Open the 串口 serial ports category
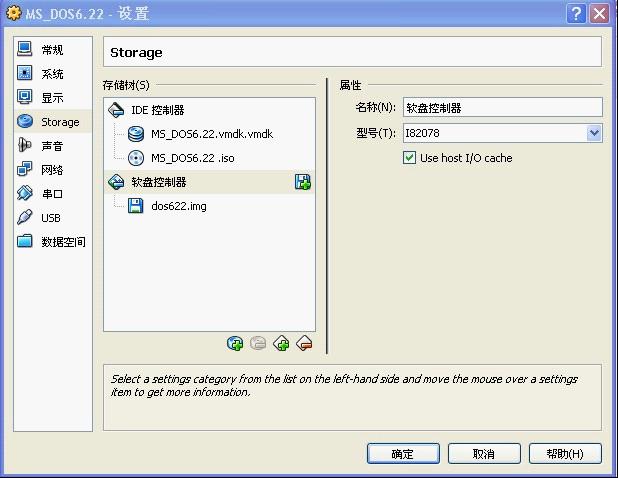618x478 pixels. pos(53,194)
